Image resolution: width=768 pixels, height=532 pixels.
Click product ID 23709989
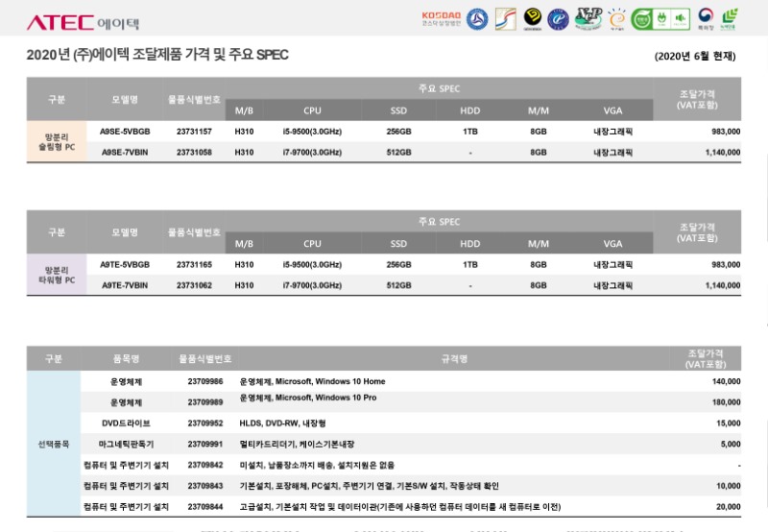[205, 402]
